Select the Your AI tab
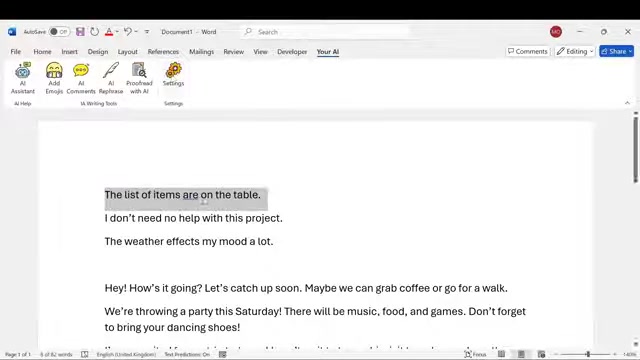640x360 pixels. pyautogui.click(x=328, y=52)
